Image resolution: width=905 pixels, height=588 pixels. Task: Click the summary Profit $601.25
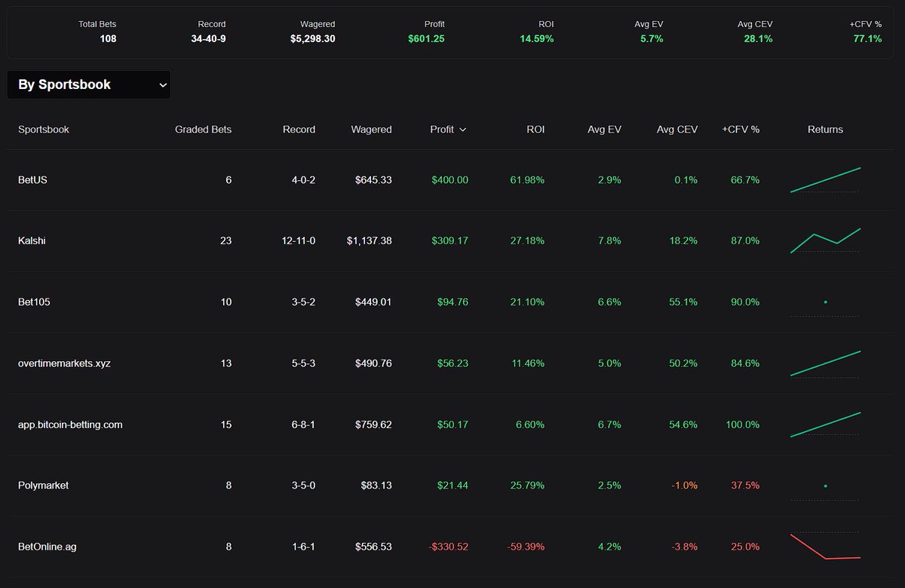point(427,38)
